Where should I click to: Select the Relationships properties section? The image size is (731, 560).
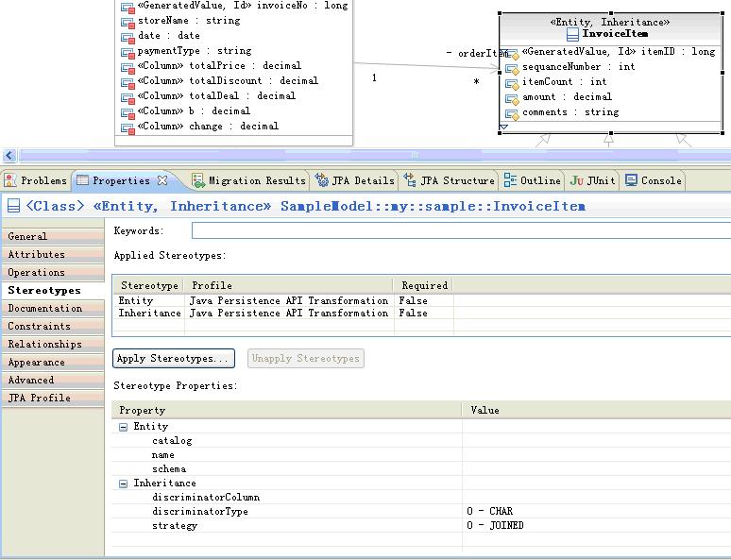[53, 344]
